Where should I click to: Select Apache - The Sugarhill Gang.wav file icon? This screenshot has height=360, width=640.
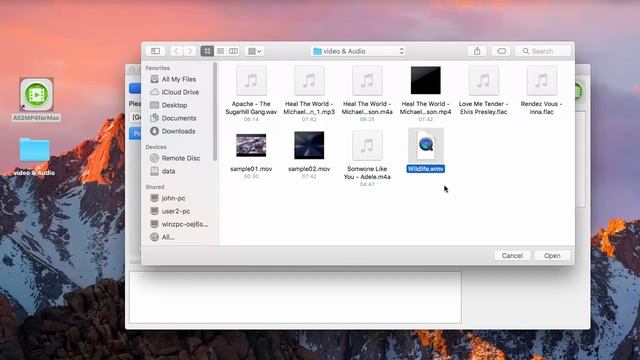coord(251,80)
